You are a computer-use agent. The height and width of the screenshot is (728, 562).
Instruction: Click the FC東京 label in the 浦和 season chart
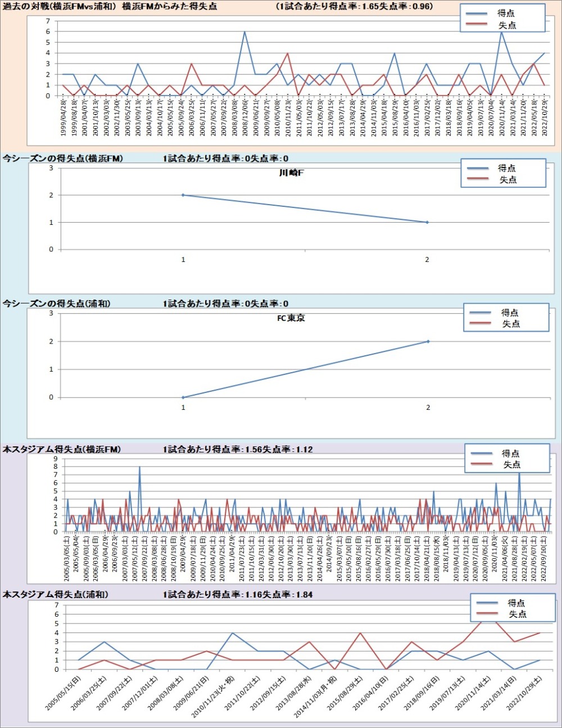coord(291,318)
